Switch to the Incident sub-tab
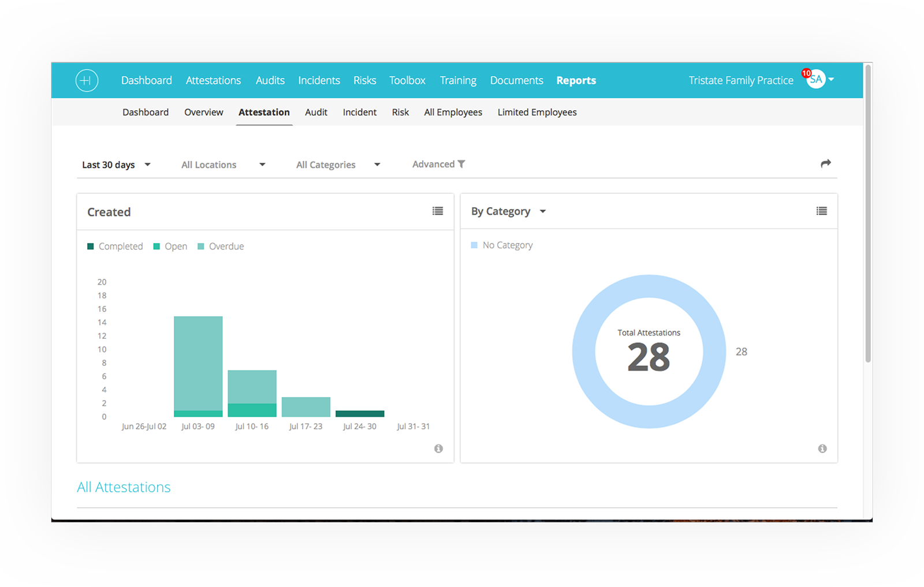924x587 pixels. coord(359,112)
